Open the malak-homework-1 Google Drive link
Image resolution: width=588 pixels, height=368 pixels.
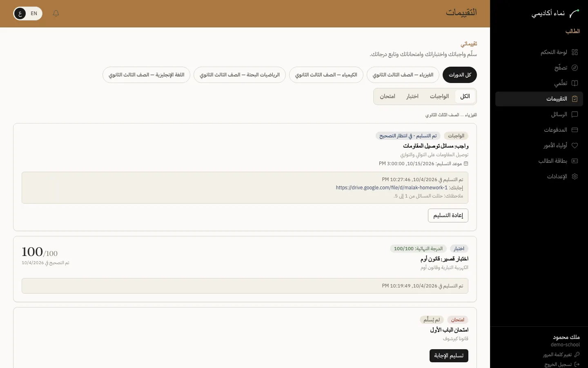[392, 188]
